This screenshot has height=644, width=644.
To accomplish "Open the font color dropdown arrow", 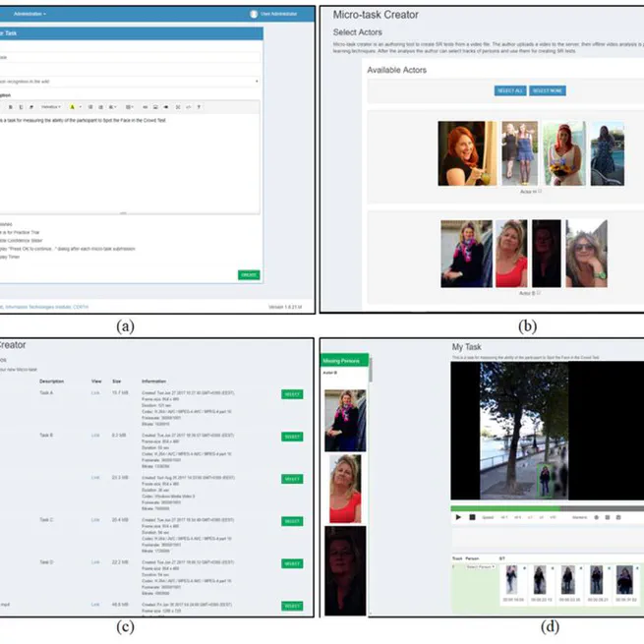I will click(80, 107).
